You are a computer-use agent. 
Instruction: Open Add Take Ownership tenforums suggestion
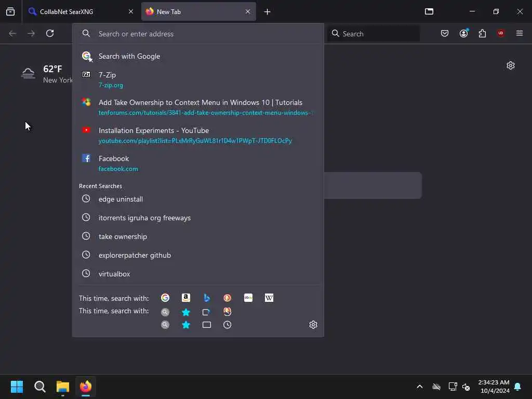198,107
